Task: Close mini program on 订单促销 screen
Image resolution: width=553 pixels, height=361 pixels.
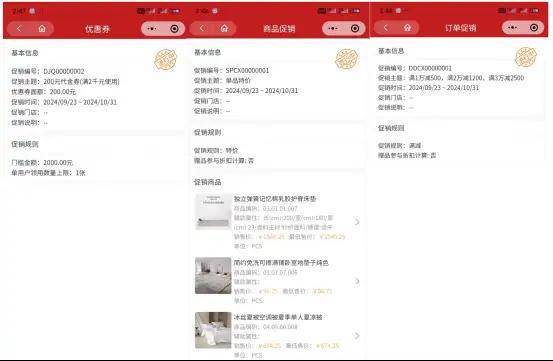Action: (x=534, y=27)
